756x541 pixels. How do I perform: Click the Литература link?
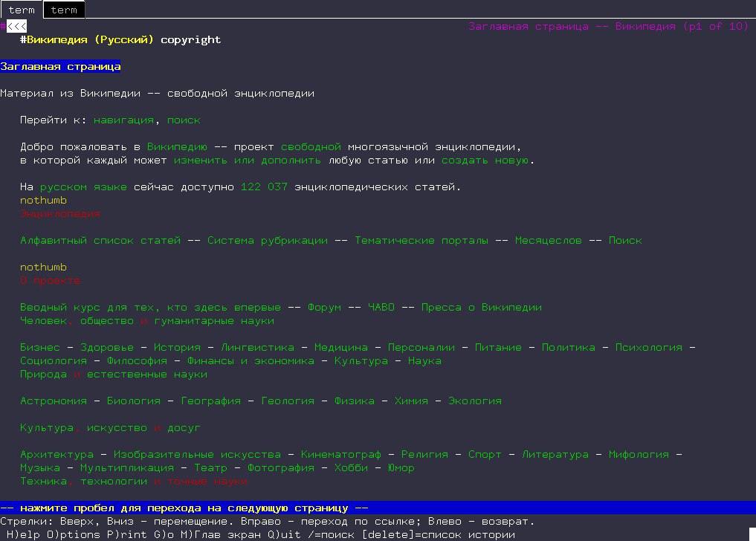coord(555,454)
